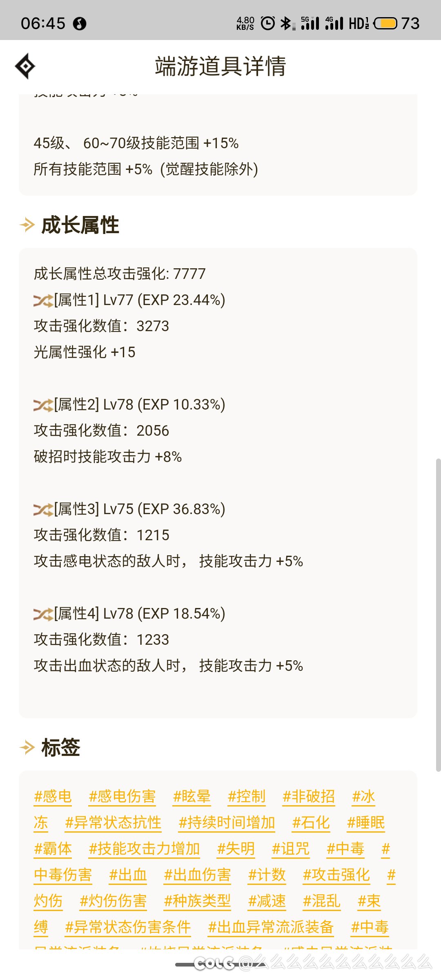This screenshot has height=980, width=441.
Task: Tap the shuffle icon beside 属性4
Action: 43,614
